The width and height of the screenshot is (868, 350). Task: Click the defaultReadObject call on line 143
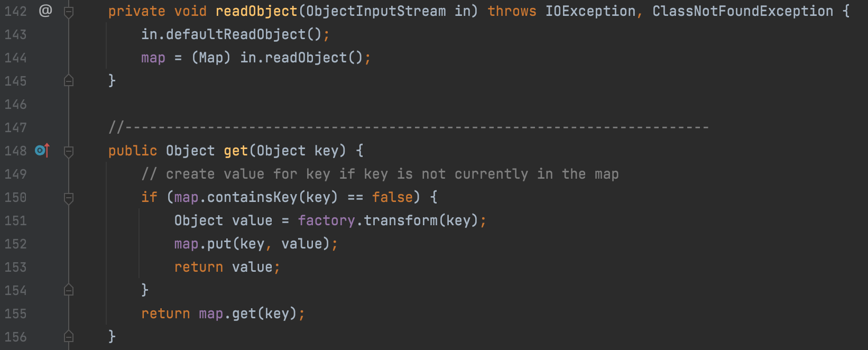(236, 34)
